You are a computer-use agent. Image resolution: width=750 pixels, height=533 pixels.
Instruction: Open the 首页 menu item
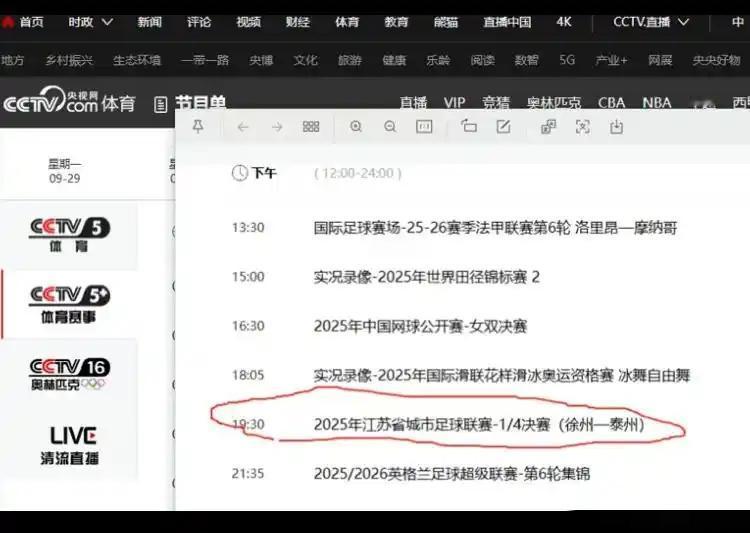[32, 22]
